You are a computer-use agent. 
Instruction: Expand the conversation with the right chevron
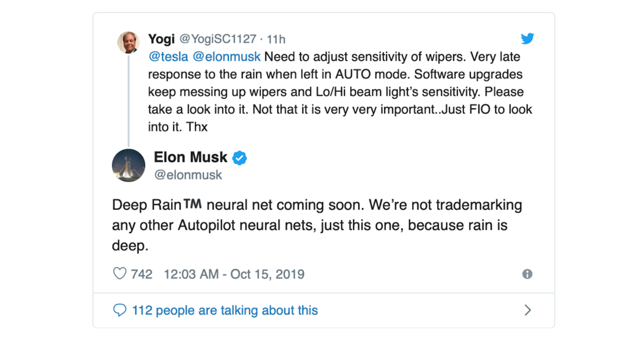pyautogui.click(x=528, y=310)
